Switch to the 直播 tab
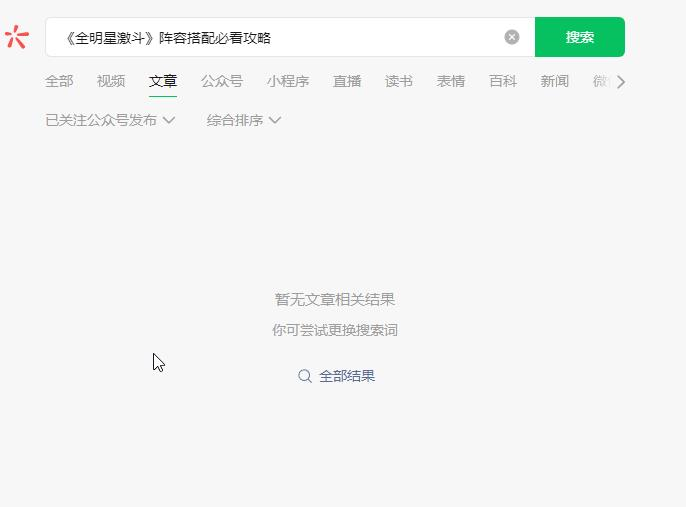The image size is (686, 507). click(x=347, y=81)
